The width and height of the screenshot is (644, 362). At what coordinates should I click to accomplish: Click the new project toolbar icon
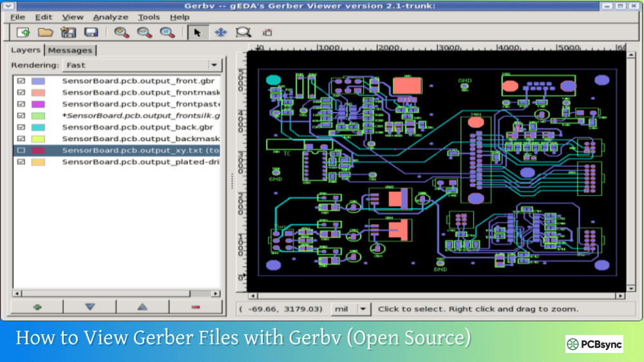click(x=23, y=32)
